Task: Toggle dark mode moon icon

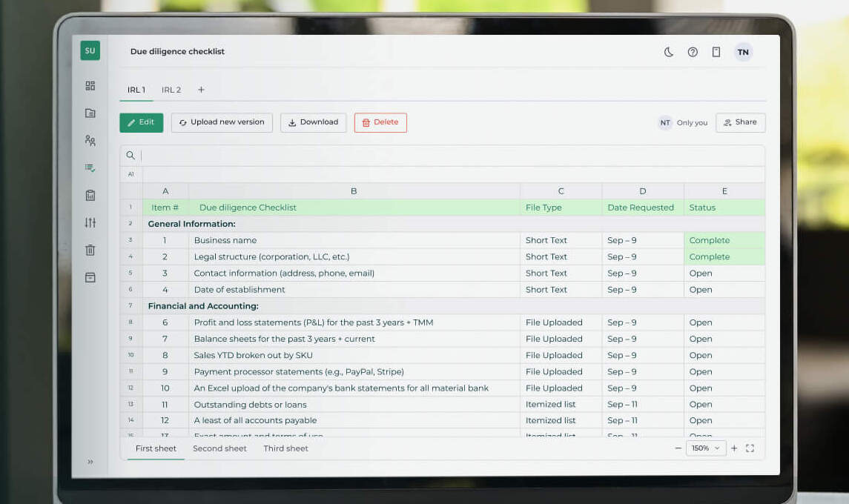Action: tap(669, 52)
